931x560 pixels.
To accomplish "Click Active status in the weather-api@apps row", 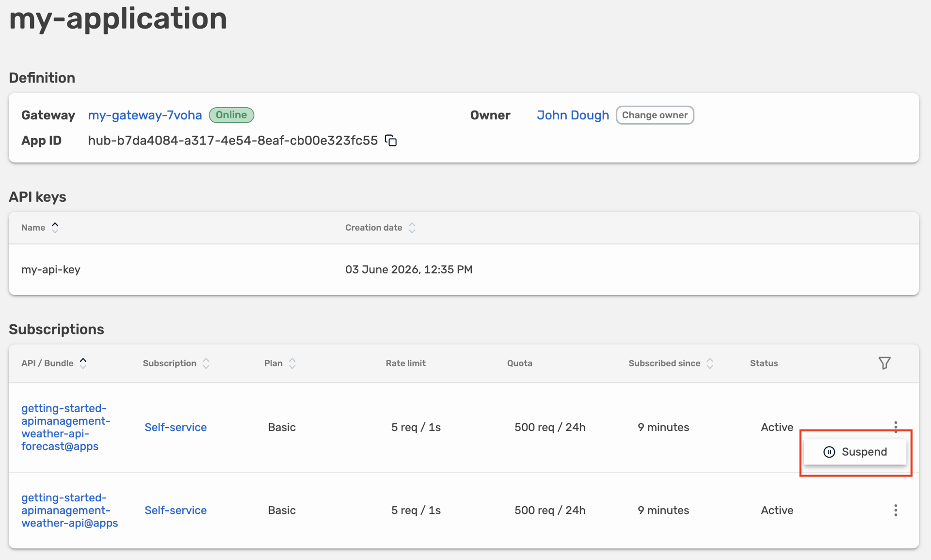I will pos(777,510).
